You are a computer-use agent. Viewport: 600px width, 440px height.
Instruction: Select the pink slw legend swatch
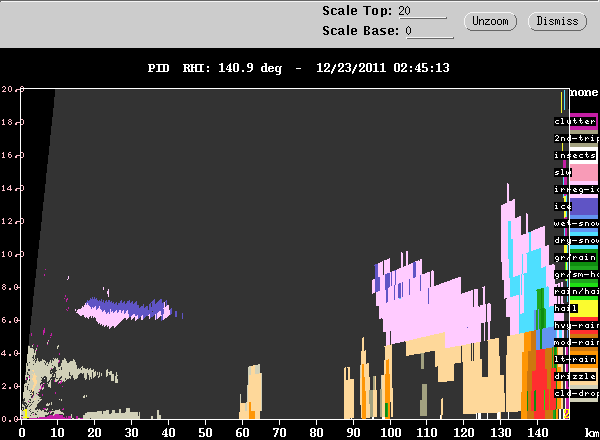(584, 173)
